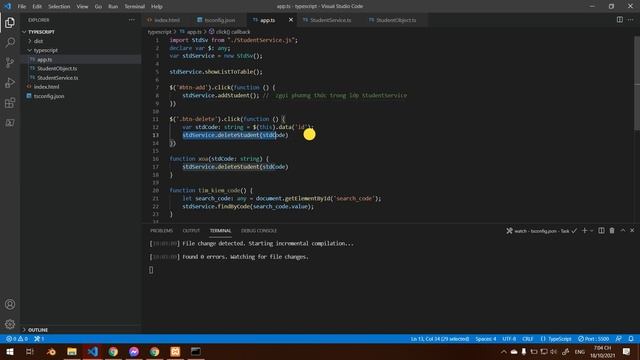Open StudentObject.ts in the Explorer tree

(81, 69)
